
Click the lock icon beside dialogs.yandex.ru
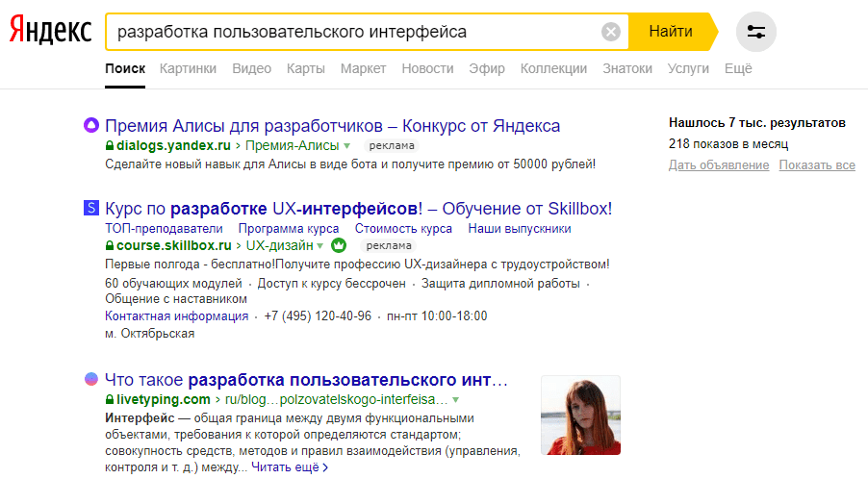click(110, 145)
